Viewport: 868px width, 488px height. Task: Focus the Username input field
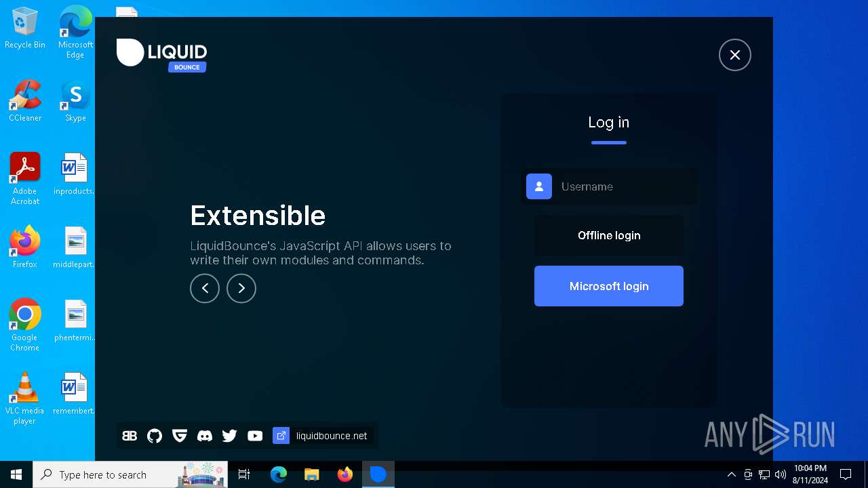pos(609,186)
